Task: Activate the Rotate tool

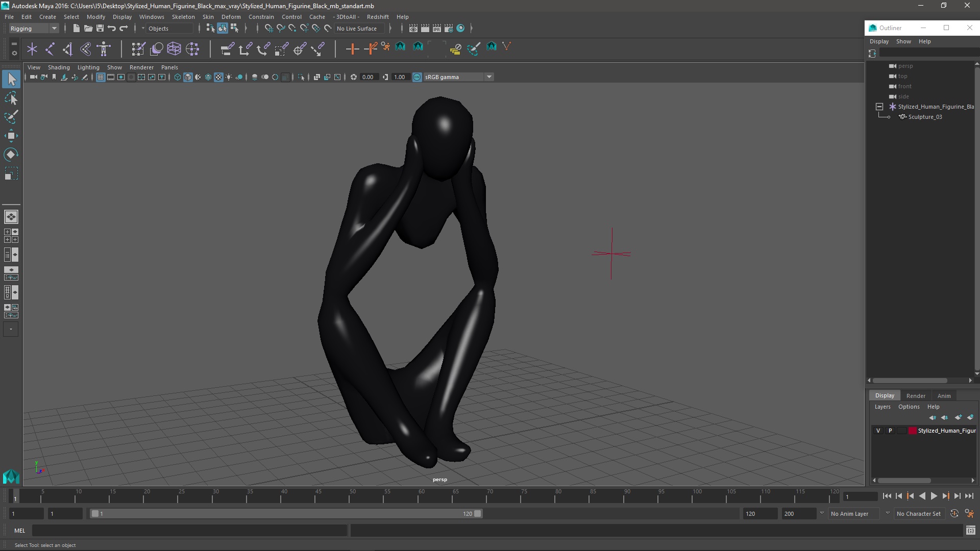Action: tap(11, 155)
